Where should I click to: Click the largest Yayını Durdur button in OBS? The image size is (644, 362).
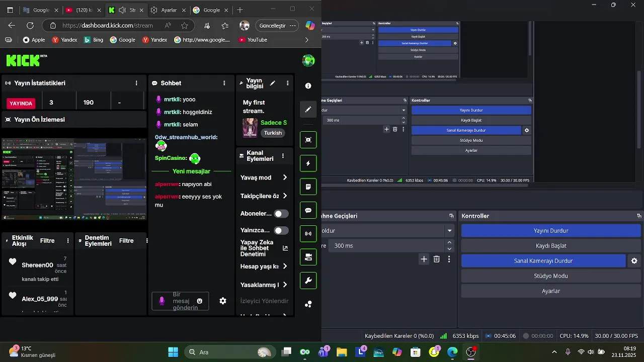coord(551,231)
